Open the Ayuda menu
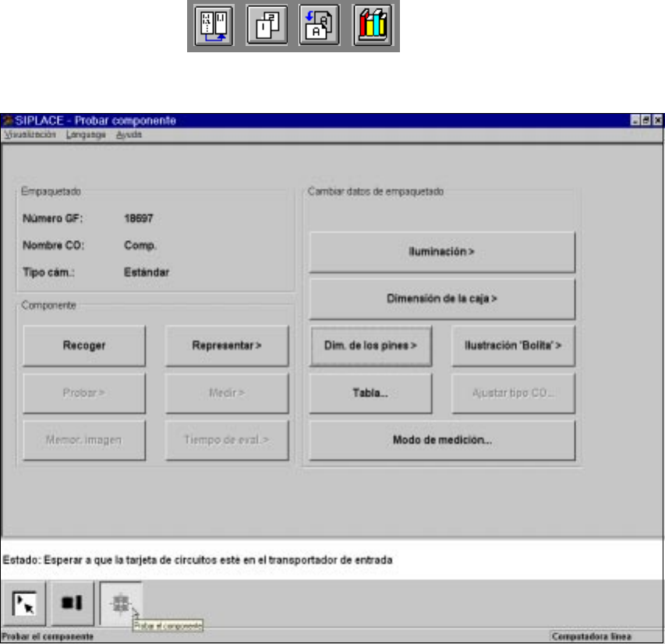This screenshot has width=665, height=644. click(129, 134)
